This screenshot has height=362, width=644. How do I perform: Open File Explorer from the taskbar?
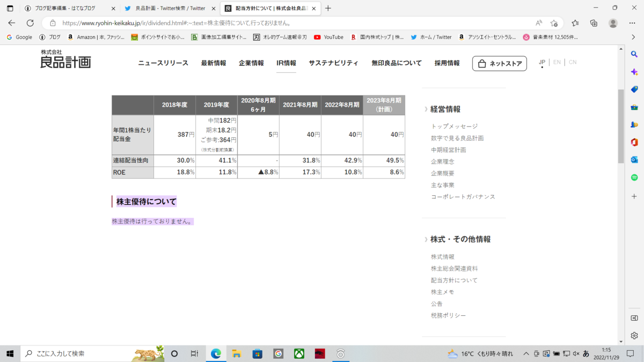[x=237, y=353]
